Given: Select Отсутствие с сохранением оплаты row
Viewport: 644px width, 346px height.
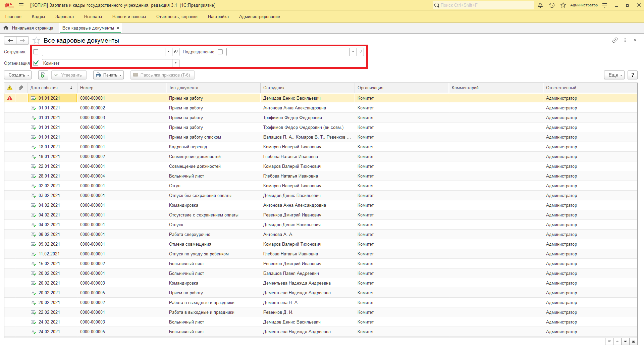Looking at the screenshot, I should point(321,215).
